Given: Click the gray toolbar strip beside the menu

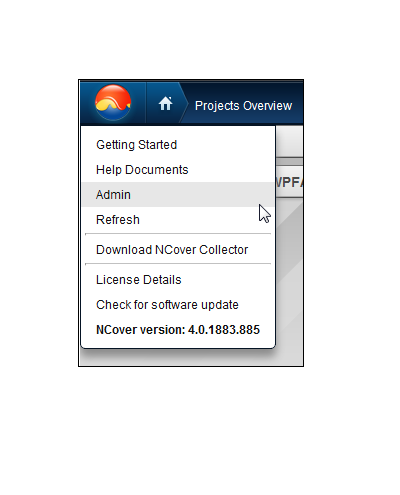Looking at the screenshot, I should pyautogui.click(x=289, y=141).
